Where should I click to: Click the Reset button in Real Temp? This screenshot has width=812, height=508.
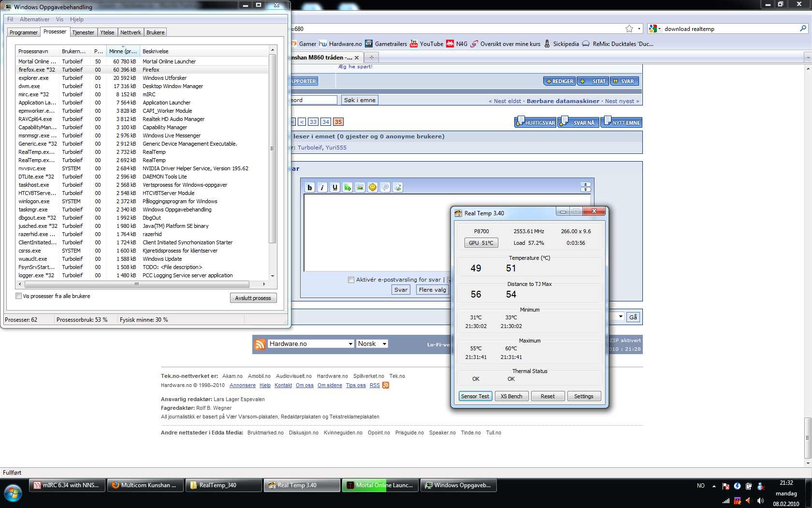pos(548,396)
